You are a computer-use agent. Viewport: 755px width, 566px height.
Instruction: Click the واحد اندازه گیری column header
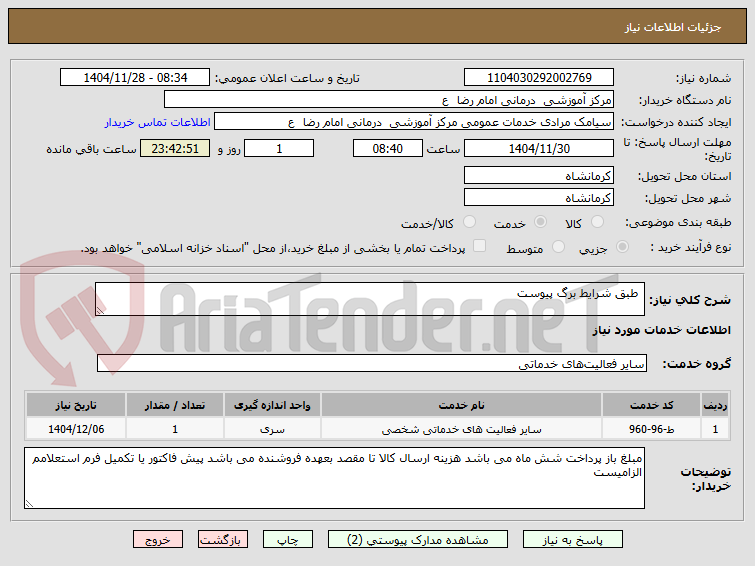[x=272, y=405]
